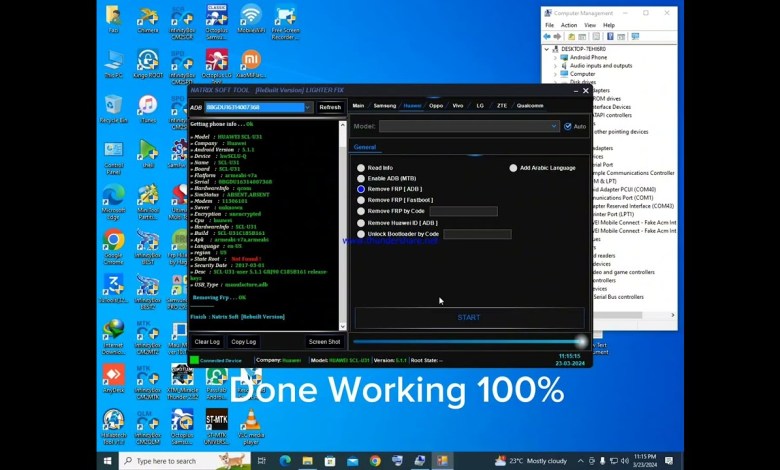Open the AnyDesk desktop icon
Image resolution: width=780 pixels, height=470 pixels.
point(113,377)
